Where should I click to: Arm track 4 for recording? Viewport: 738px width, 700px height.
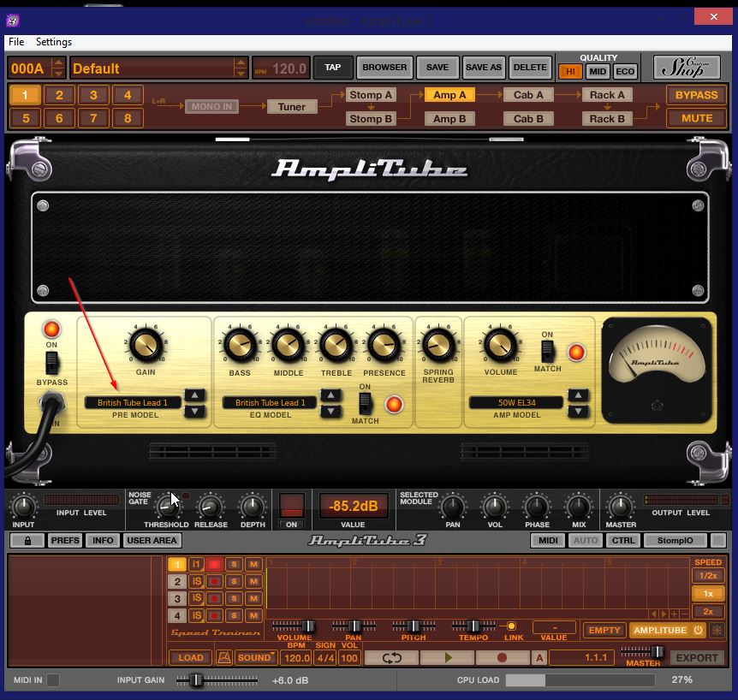(x=214, y=615)
